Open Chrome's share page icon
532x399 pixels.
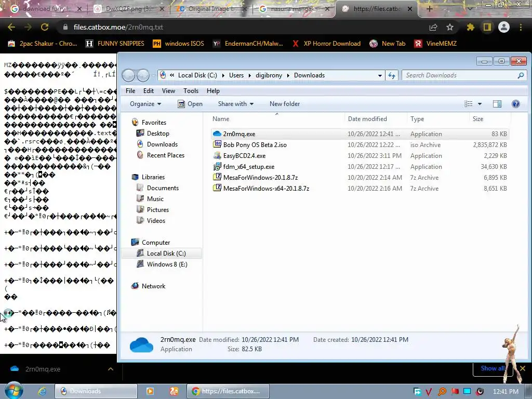(433, 27)
